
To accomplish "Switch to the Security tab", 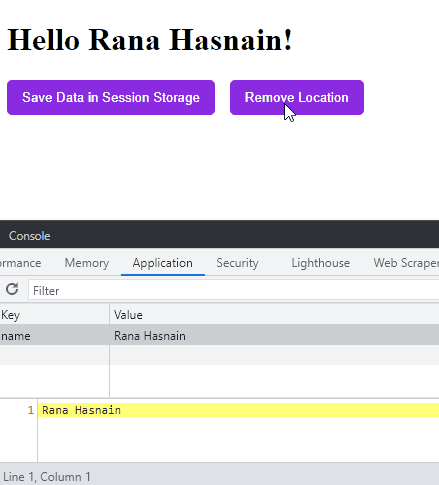I will [x=237, y=263].
